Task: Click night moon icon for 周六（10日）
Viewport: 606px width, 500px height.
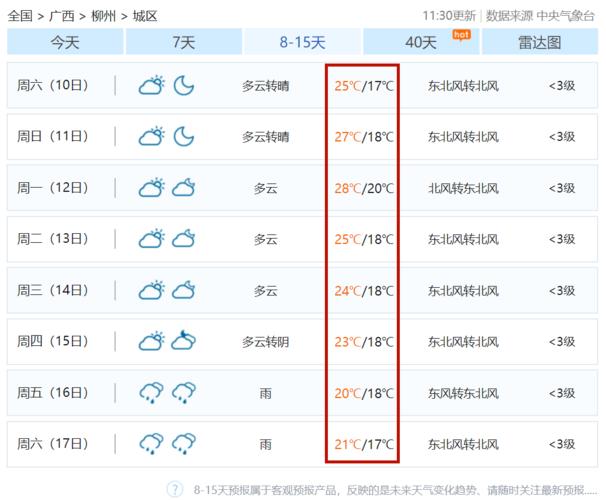Action: [x=184, y=85]
